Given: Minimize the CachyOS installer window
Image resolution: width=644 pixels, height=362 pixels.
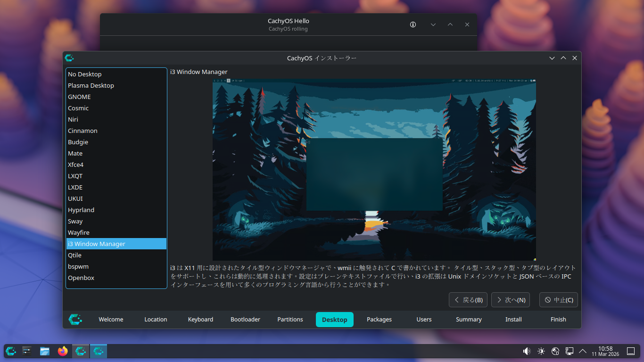Looking at the screenshot, I should click(x=552, y=58).
